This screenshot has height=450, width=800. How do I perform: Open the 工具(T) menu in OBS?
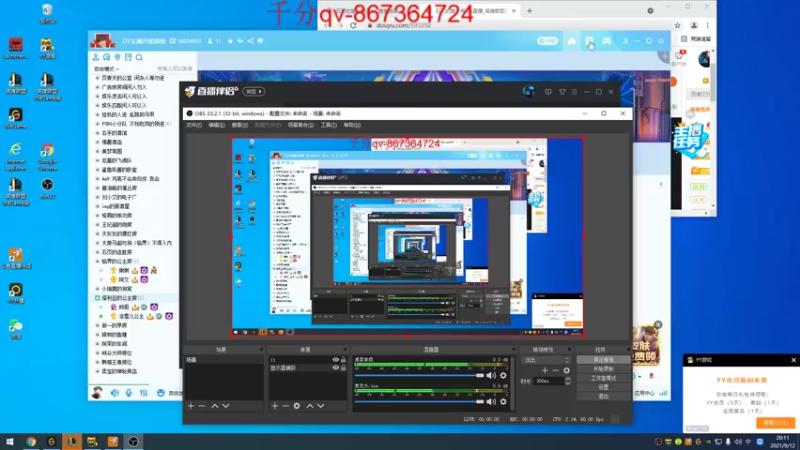(x=329, y=125)
